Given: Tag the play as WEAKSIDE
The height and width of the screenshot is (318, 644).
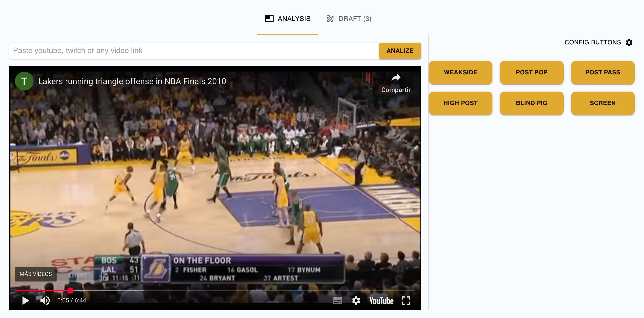Looking at the screenshot, I should pos(460,72).
